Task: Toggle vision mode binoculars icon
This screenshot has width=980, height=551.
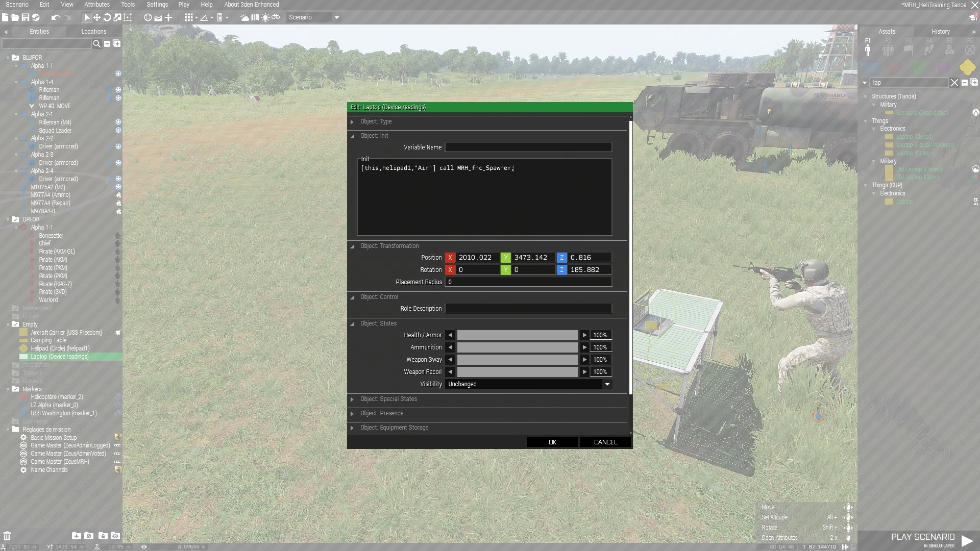Action: pyautogui.click(x=276, y=17)
